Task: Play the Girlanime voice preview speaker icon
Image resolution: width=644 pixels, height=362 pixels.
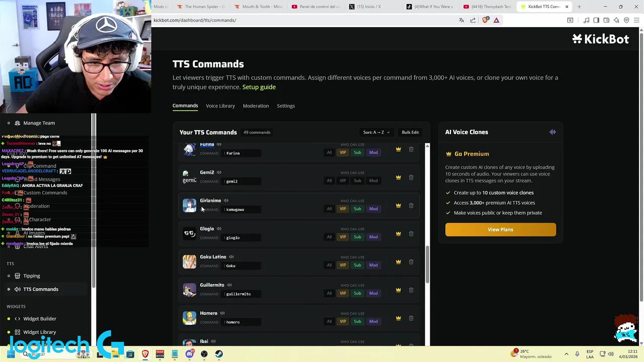Action: [x=226, y=201]
